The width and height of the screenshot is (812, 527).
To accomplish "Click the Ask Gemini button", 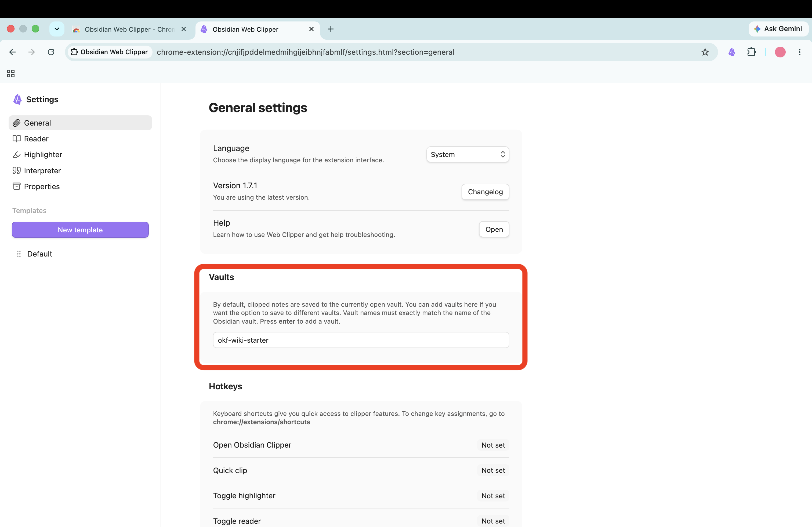I will pos(778,29).
